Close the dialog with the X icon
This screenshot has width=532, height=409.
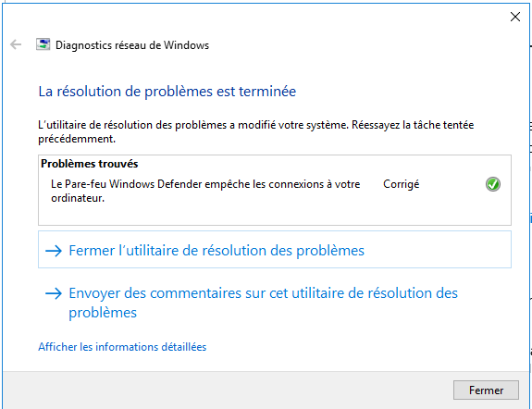click(515, 17)
